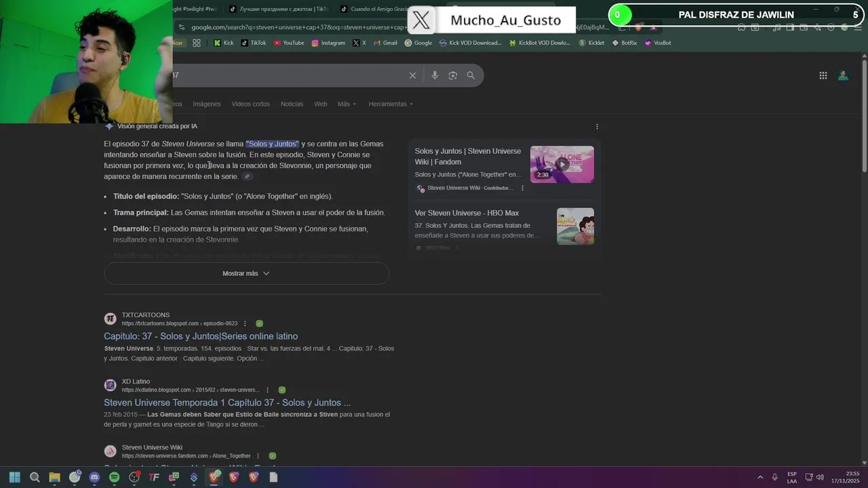
Task: Open Discord from the taskbar
Action: [x=94, y=477]
